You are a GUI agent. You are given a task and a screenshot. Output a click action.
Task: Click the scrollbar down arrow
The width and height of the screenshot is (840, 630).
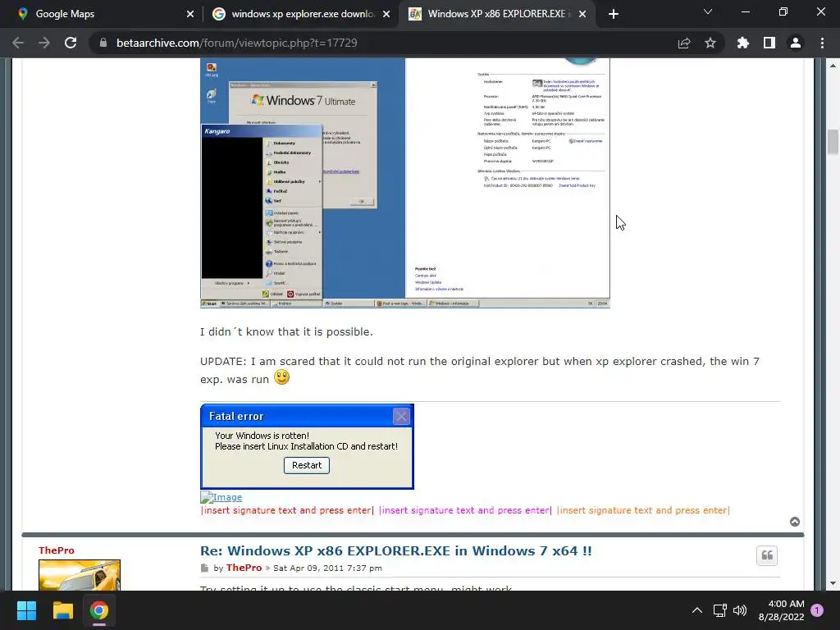(833, 583)
